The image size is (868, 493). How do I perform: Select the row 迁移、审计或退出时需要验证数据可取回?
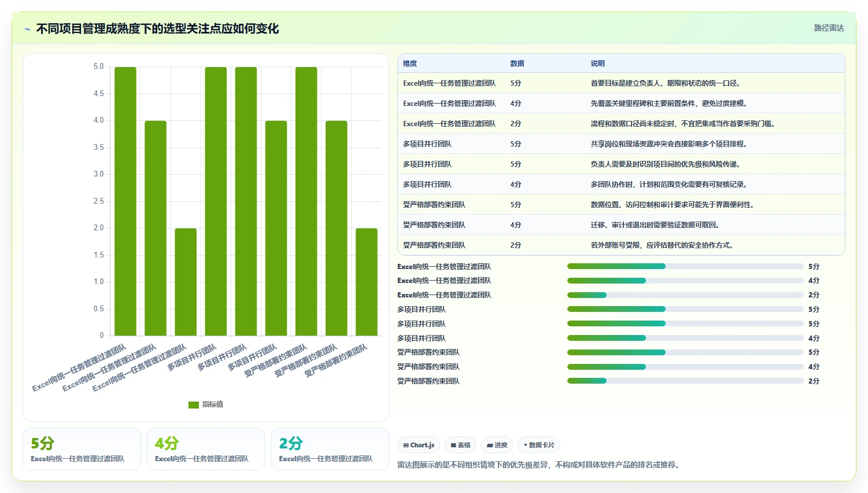click(x=621, y=225)
